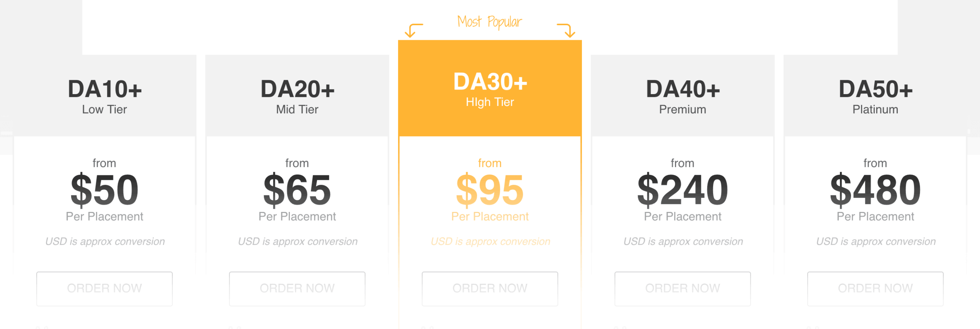Screen dimensions: 980x329
Task: Click the $65 price text
Action: click(x=297, y=190)
